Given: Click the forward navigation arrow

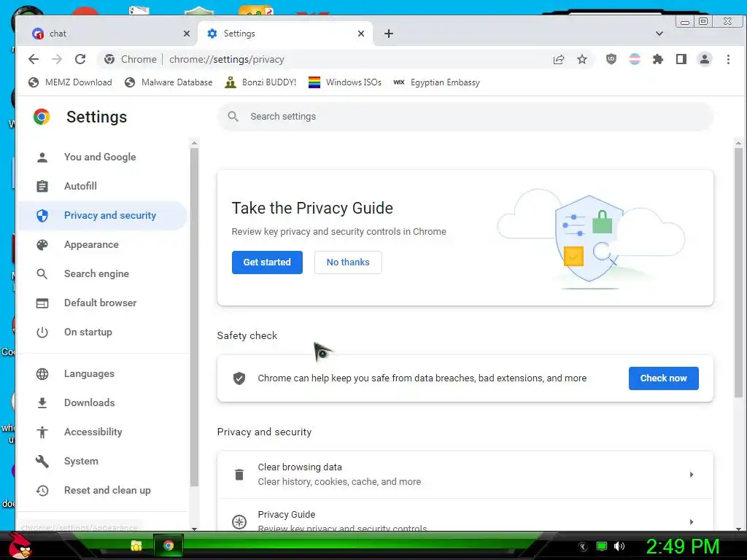Looking at the screenshot, I should coord(57,59).
